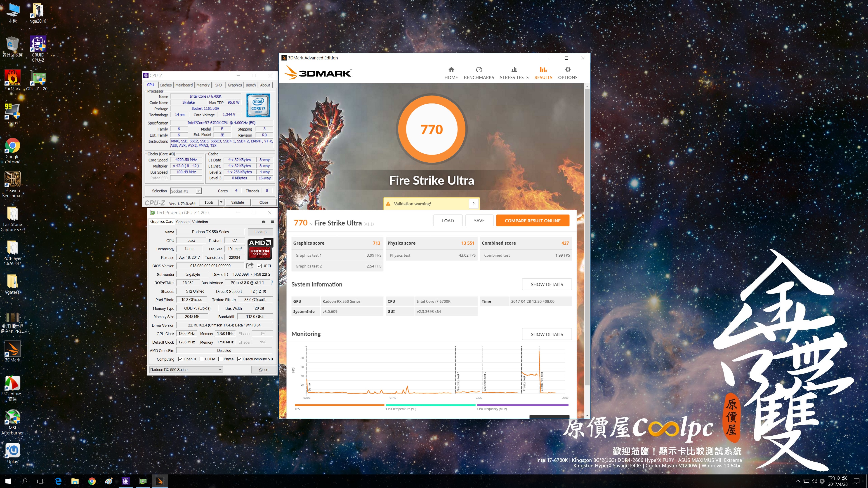Toggle the UEFI checkbox in GPU-Z
The image size is (868, 488).
(259, 266)
